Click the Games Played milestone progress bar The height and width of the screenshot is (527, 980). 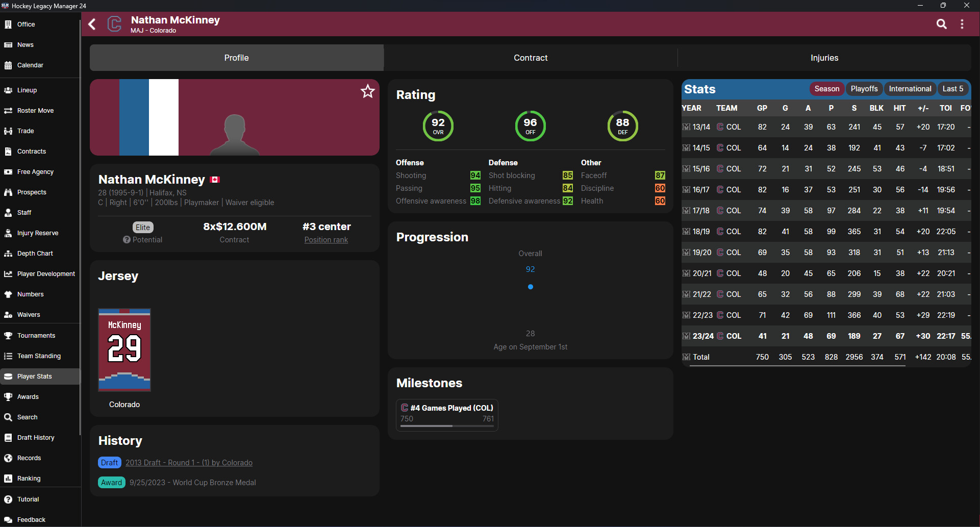coord(446,425)
